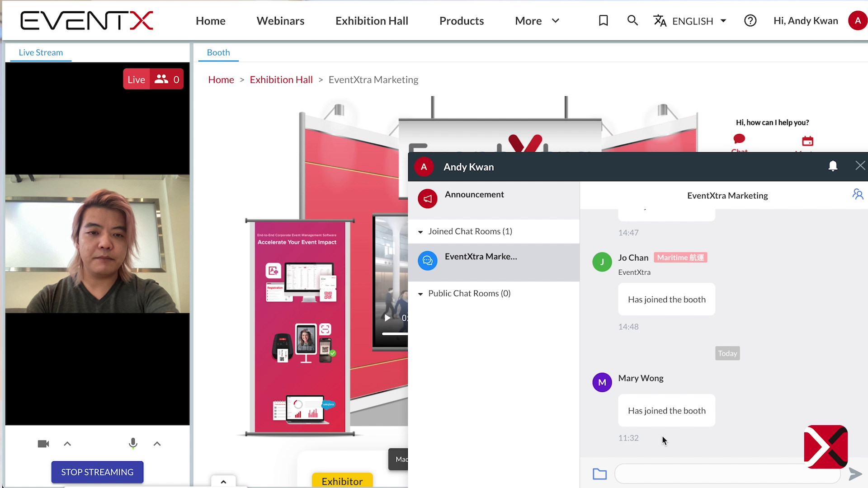Click the chat message input field
Image resolution: width=868 pixels, height=488 pixels.
(x=727, y=474)
